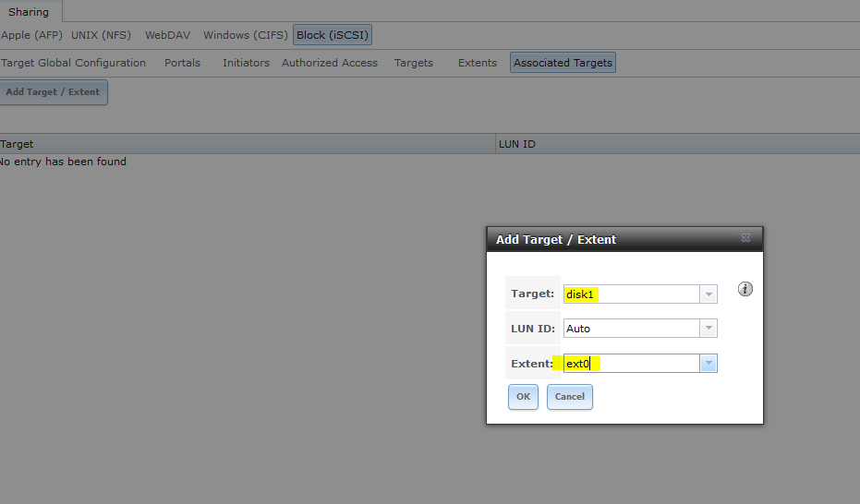Viewport: 860px width, 504px height.
Task: Confirm the dialog with OK
Action: click(523, 397)
